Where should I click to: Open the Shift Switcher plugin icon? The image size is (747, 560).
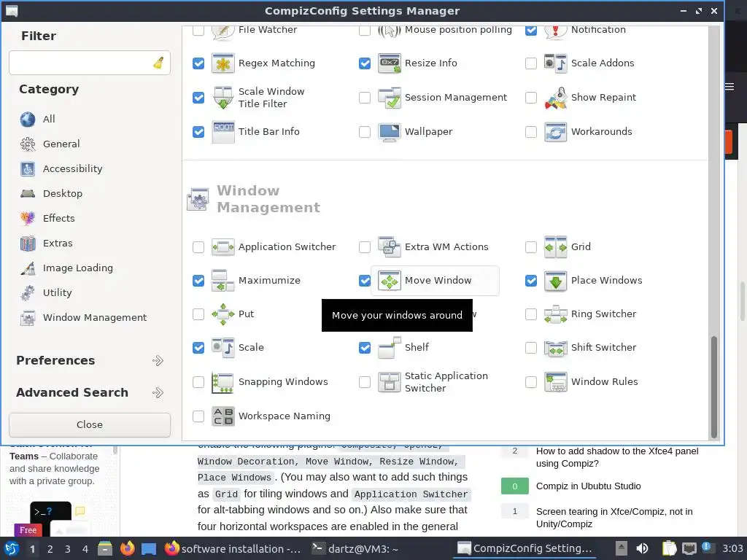tap(555, 348)
